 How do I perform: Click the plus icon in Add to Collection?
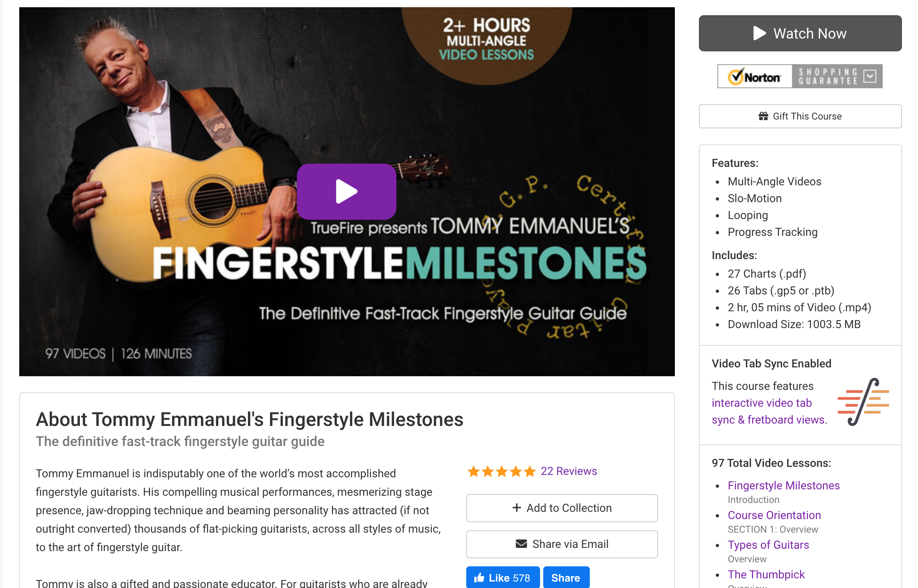517,508
